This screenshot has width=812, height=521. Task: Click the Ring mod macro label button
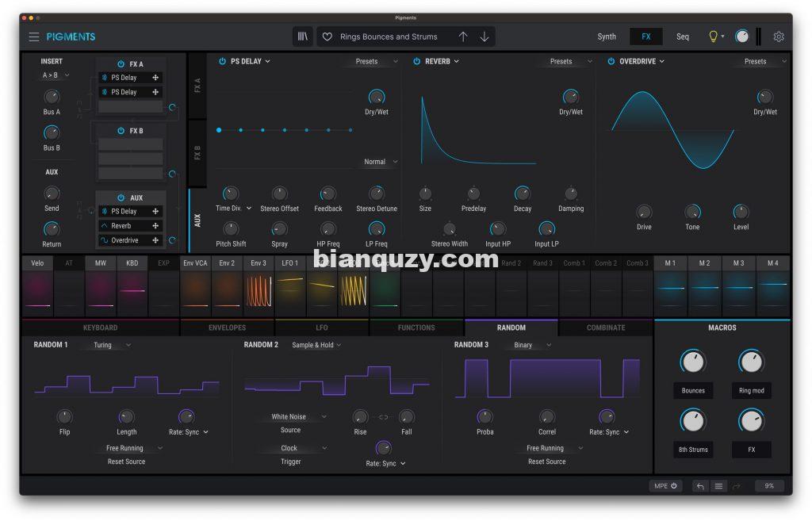click(x=752, y=390)
